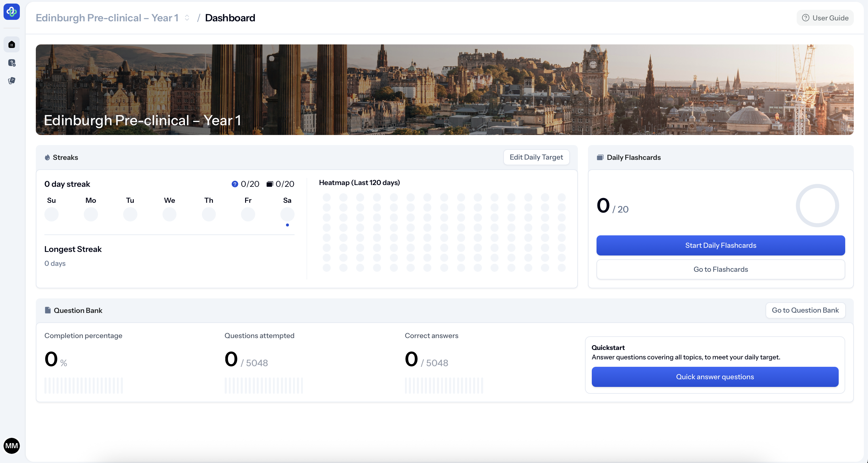Select the Wednesday streak circle

coord(169,214)
